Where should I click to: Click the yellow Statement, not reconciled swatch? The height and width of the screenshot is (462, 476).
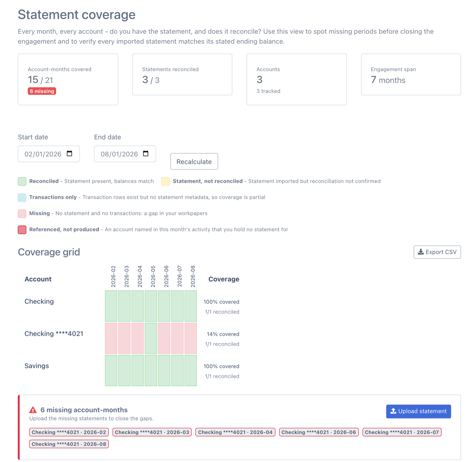(166, 181)
